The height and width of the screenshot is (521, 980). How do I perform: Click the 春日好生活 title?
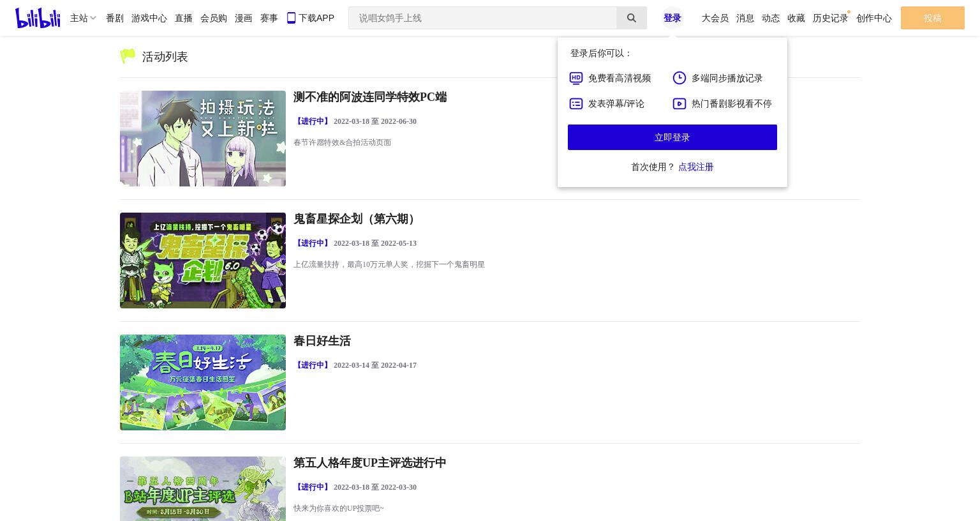coord(322,341)
